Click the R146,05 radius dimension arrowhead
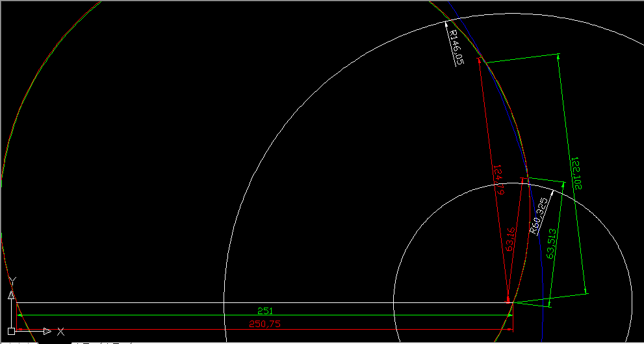644x344 pixels. point(447,25)
